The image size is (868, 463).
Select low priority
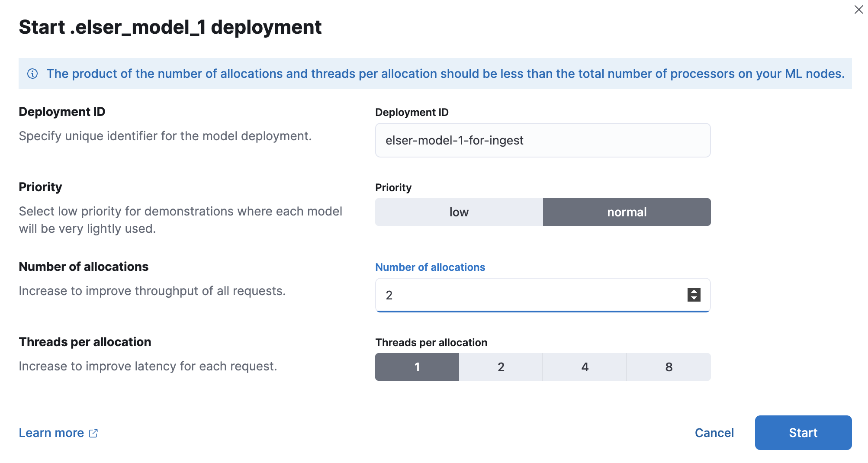459,212
